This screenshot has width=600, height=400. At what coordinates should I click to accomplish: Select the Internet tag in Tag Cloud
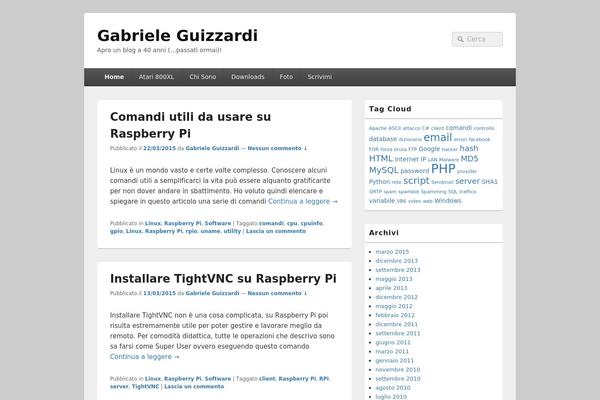[x=407, y=159]
